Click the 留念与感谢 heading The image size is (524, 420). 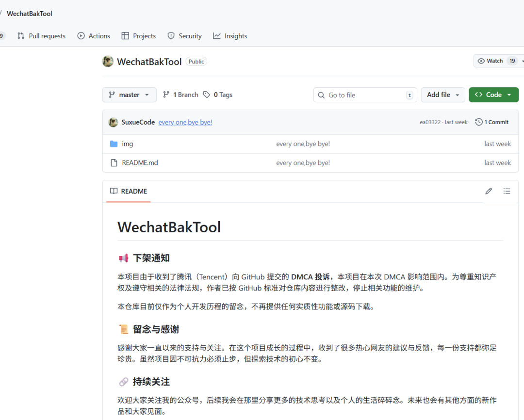(x=156, y=329)
